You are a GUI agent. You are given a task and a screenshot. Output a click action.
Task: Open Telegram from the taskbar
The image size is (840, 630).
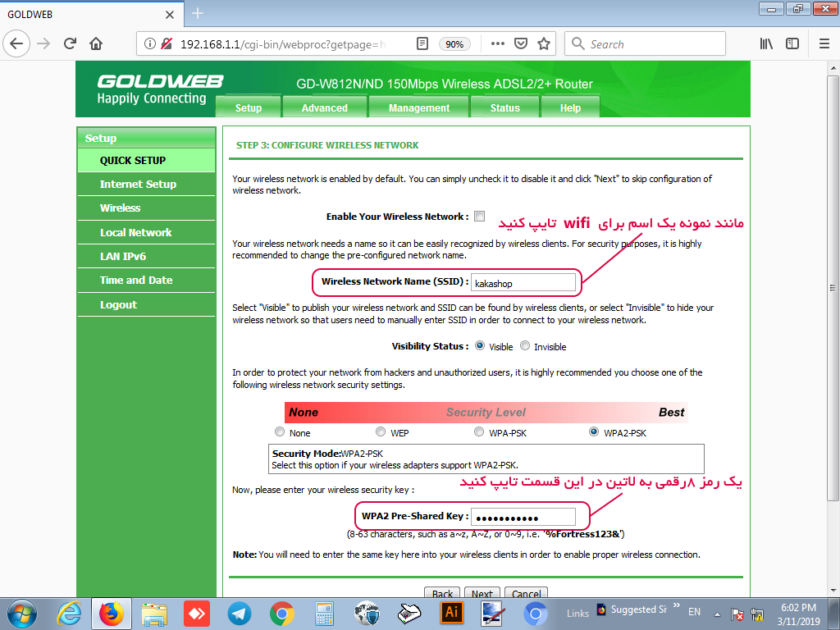pos(240,613)
